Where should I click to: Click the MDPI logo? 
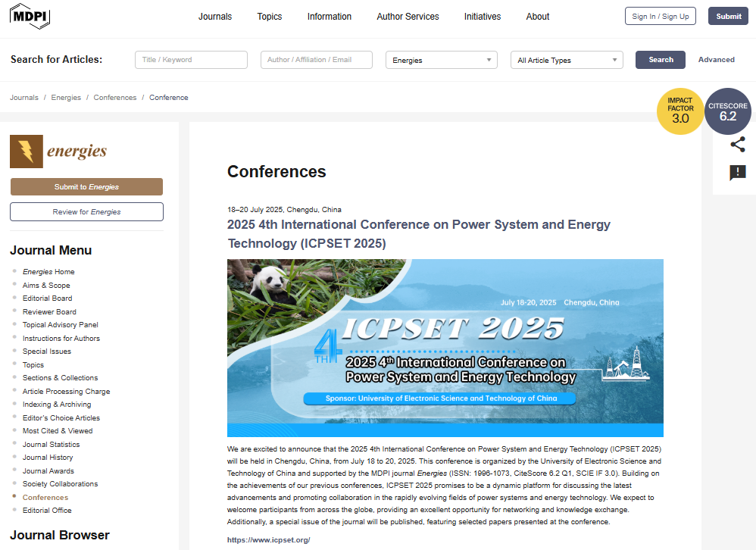[x=30, y=16]
